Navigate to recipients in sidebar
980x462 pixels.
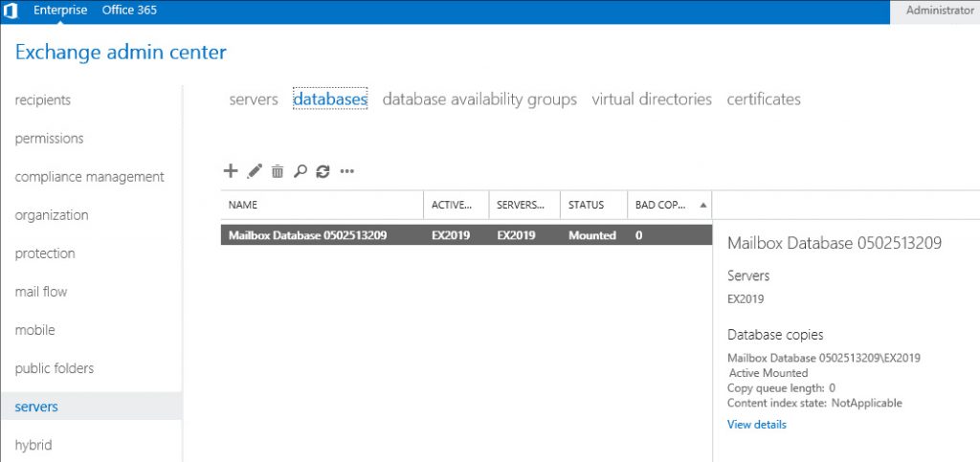43,100
